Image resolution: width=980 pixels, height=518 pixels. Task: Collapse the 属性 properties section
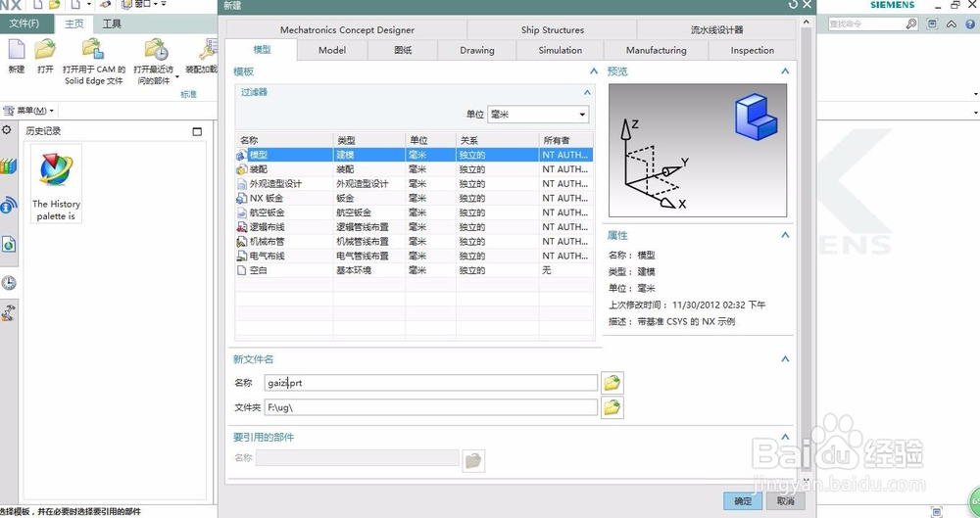785,235
